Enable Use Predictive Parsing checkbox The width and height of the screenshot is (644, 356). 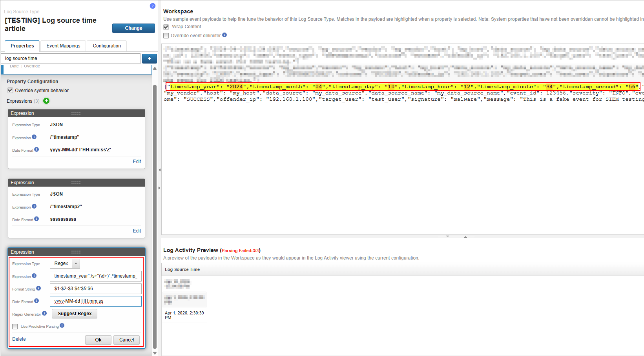[15, 327]
